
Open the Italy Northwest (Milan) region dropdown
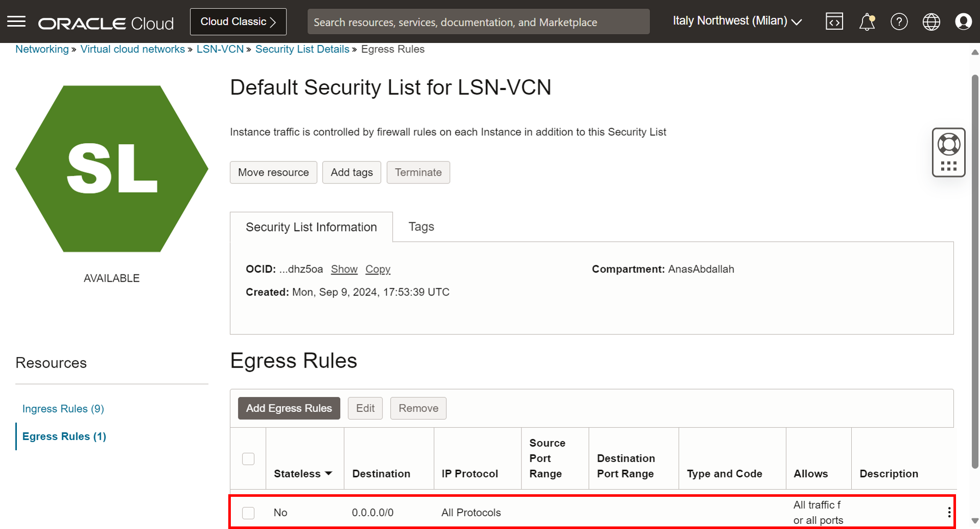pos(737,21)
